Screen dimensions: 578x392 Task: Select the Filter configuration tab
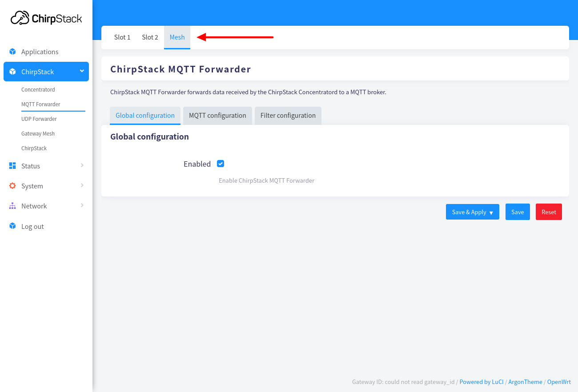point(288,116)
